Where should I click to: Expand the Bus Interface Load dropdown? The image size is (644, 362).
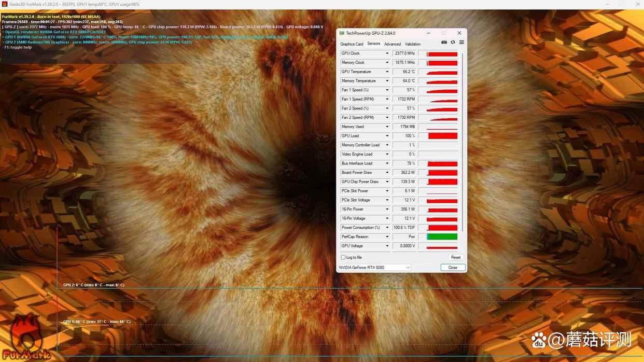(x=387, y=163)
